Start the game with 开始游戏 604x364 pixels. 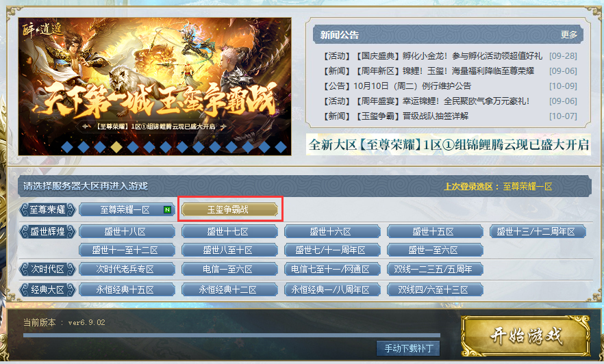point(526,336)
